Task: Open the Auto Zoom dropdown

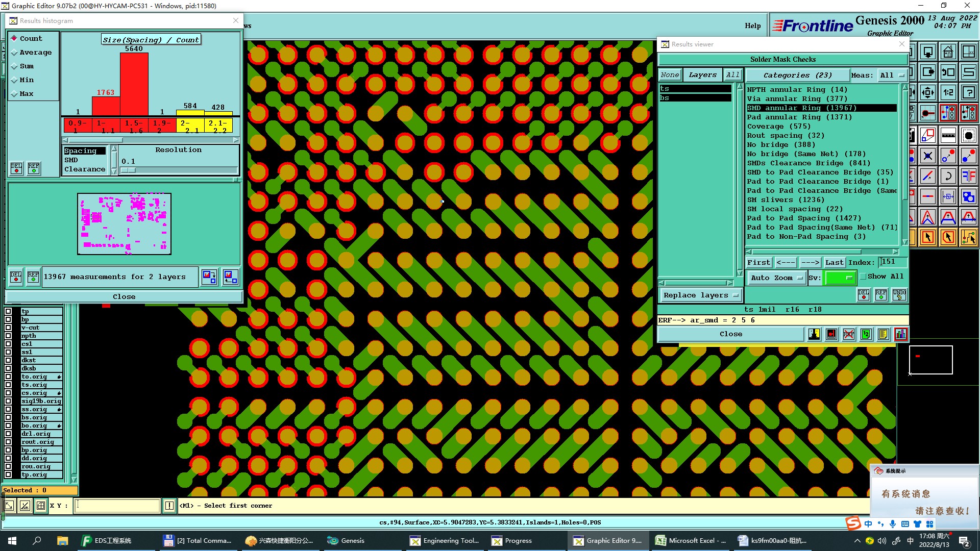Action: click(x=776, y=278)
